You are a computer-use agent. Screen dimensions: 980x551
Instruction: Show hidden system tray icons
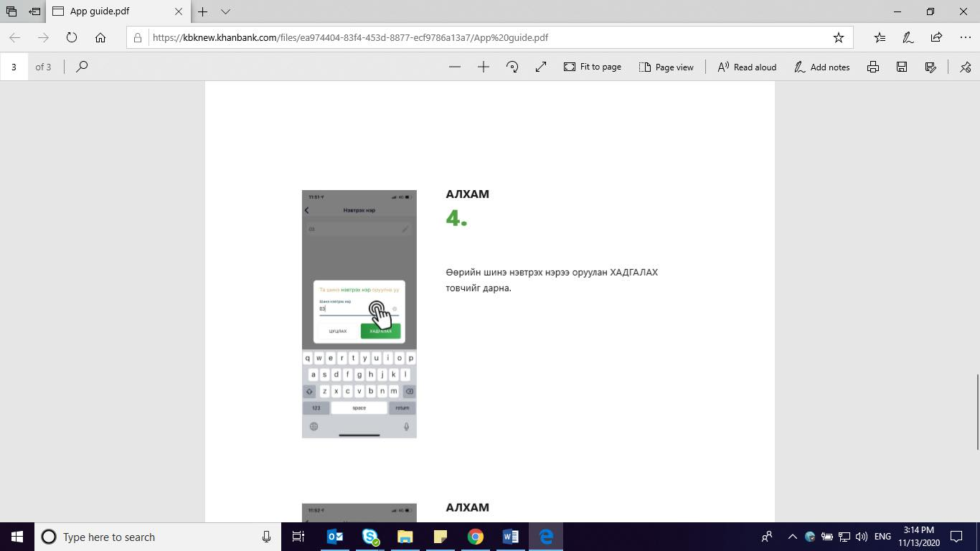(x=792, y=537)
